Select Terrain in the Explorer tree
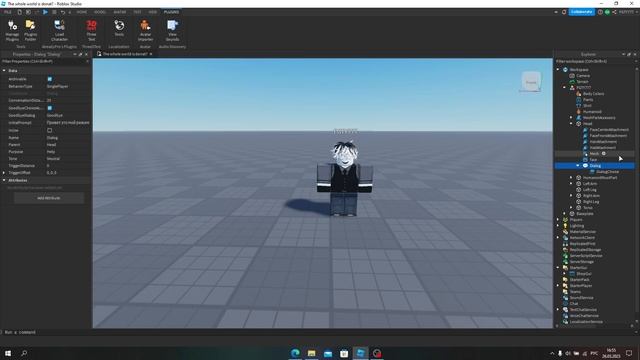 click(582, 82)
